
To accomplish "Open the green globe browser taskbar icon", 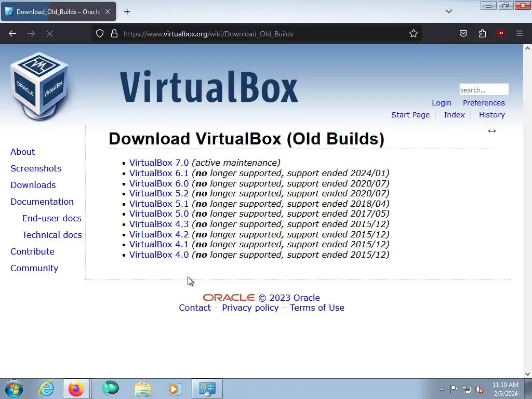I will (111, 389).
